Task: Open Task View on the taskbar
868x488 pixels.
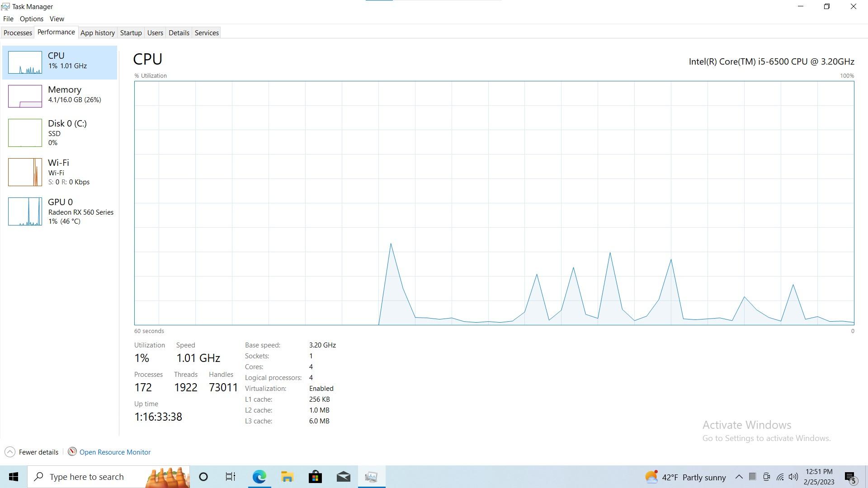Action: pos(231,477)
